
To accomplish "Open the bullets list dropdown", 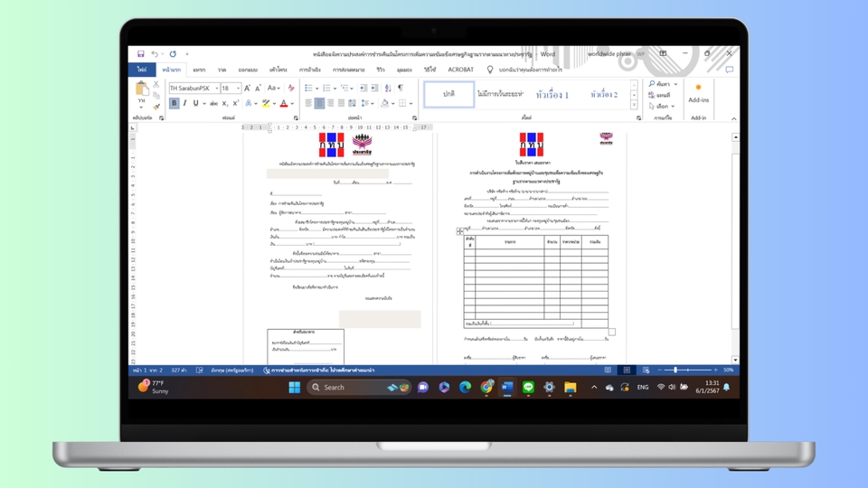I will click(x=316, y=88).
